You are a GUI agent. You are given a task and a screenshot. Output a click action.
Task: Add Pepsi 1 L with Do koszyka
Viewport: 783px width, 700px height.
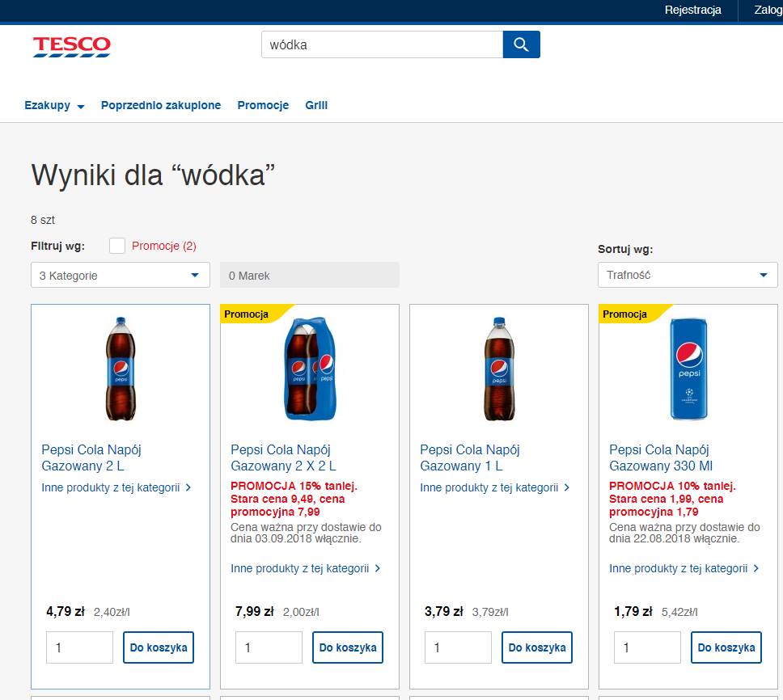coord(537,647)
